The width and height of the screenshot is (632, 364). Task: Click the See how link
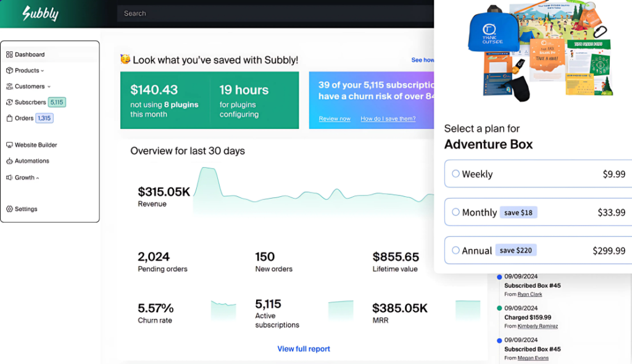[x=422, y=60]
